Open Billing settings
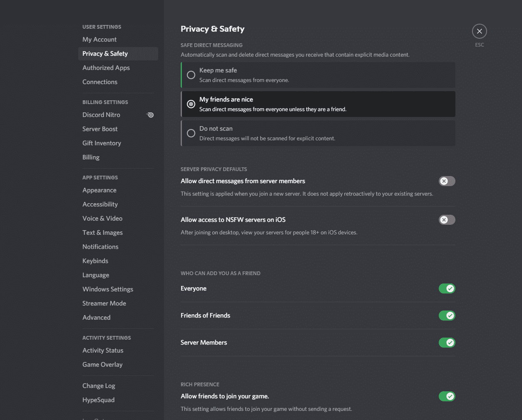This screenshot has height=420, width=522. 118,157
